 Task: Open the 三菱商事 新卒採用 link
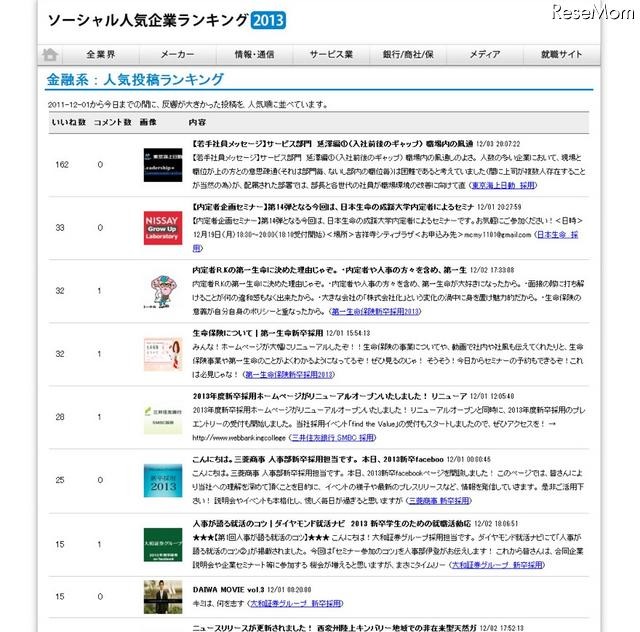tap(440, 501)
